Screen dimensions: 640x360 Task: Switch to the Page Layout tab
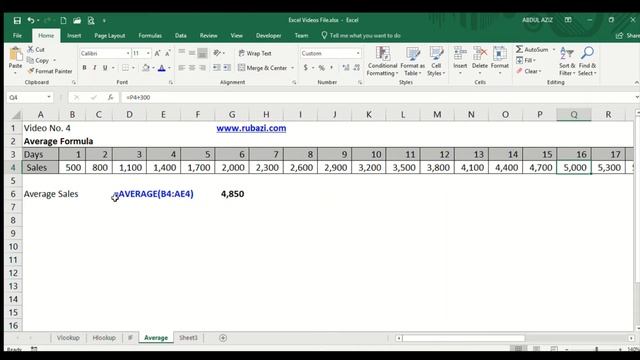pos(109,36)
